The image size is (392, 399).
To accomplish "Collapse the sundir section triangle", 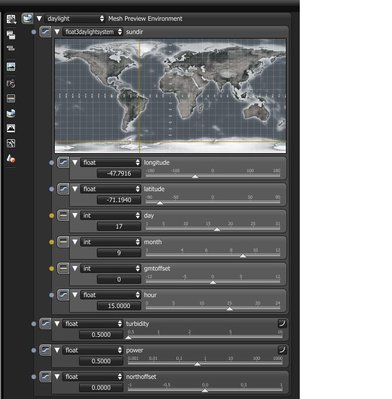I will [57, 32].
